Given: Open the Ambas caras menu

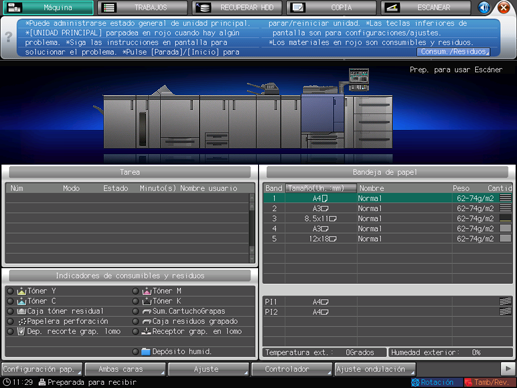Looking at the screenshot, I should [125, 369].
